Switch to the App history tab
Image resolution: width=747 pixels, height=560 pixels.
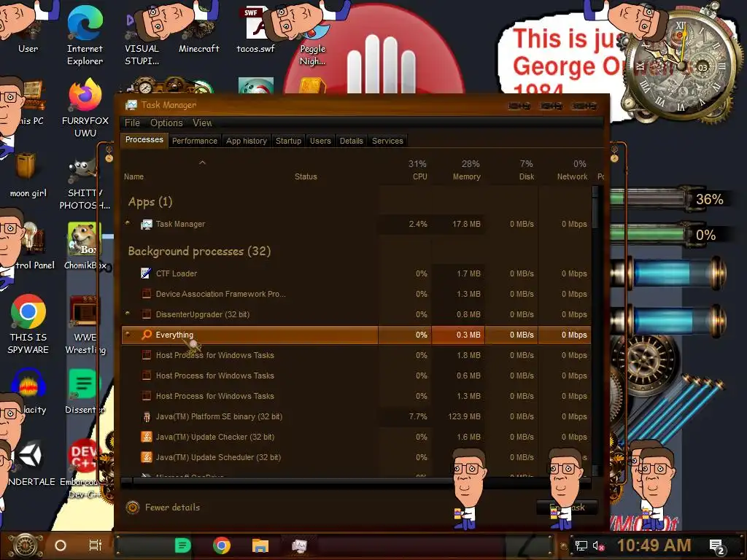[247, 141]
